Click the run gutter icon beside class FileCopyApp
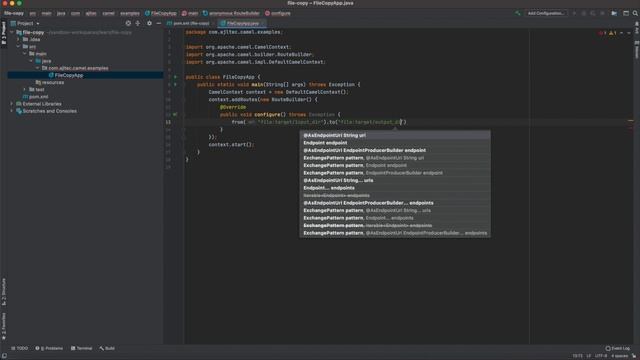This screenshot has width=640, height=360. click(x=176, y=77)
